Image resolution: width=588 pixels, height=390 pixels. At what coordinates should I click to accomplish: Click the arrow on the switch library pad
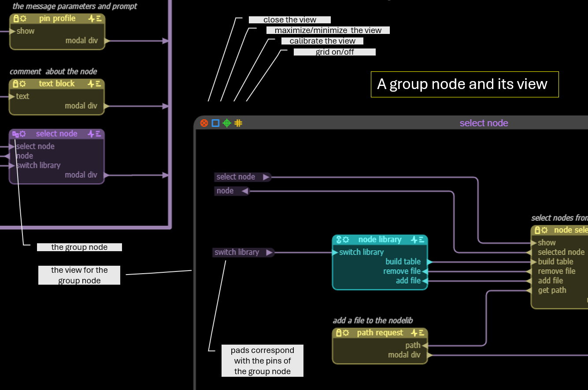point(269,253)
